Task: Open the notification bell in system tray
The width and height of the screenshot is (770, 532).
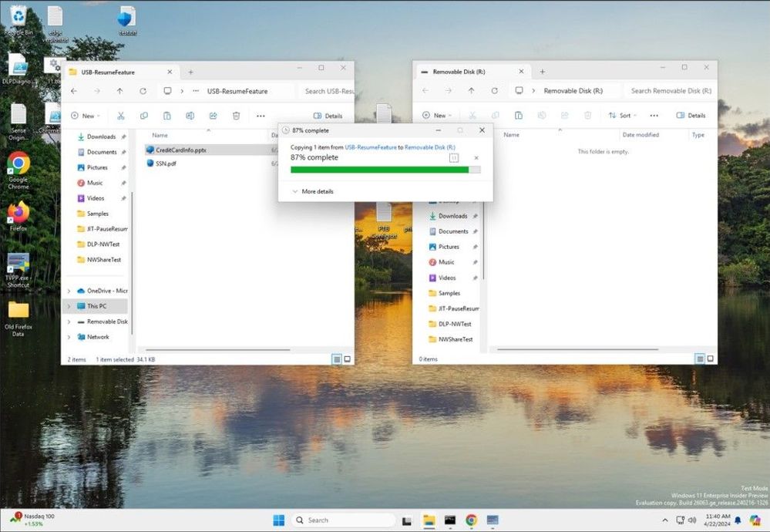Action: 738,520
